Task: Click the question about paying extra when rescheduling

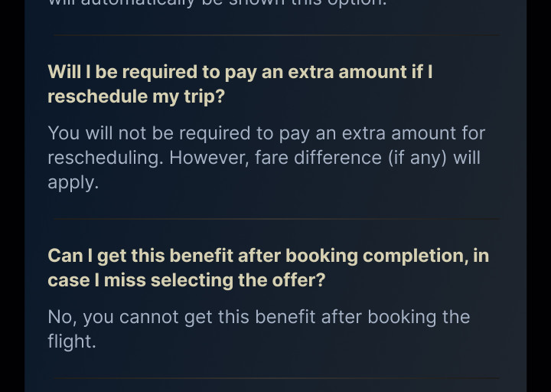Action: pos(240,84)
